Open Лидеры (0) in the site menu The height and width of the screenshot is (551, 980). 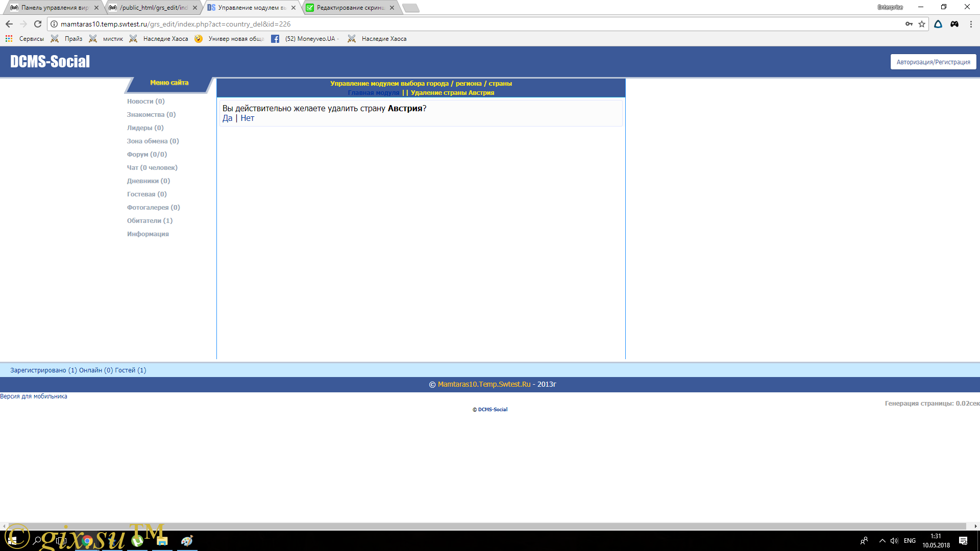pyautogui.click(x=145, y=128)
